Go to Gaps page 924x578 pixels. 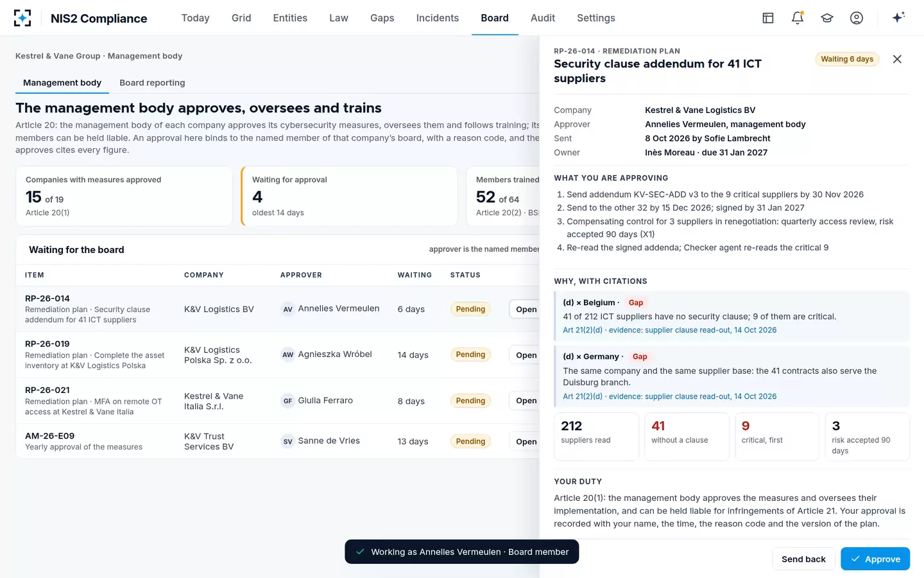pyautogui.click(x=382, y=18)
